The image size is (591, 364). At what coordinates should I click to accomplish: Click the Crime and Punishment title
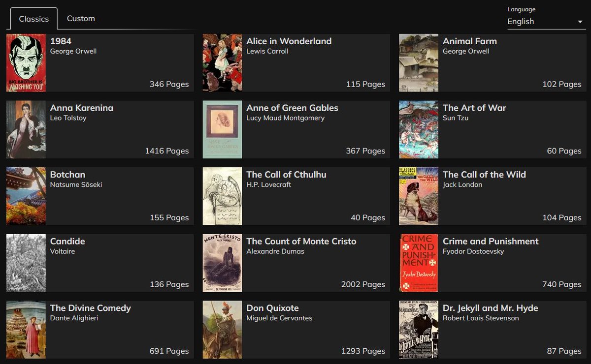point(491,242)
